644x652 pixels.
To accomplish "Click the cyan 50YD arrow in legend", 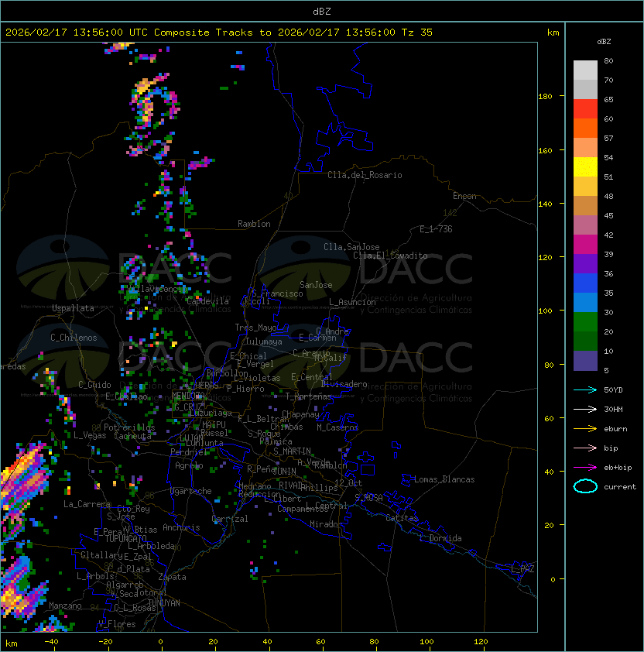I will [x=585, y=389].
